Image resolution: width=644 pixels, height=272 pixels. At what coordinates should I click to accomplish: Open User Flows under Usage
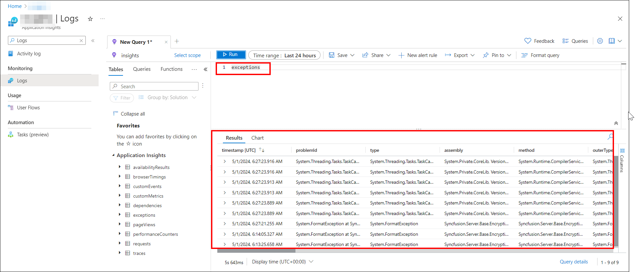[28, 108]
